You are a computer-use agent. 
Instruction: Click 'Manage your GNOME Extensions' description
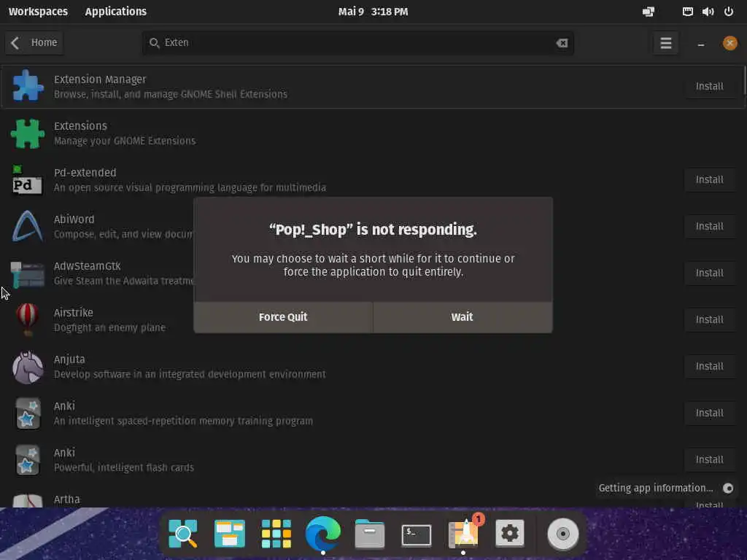(x=125, y=141)
